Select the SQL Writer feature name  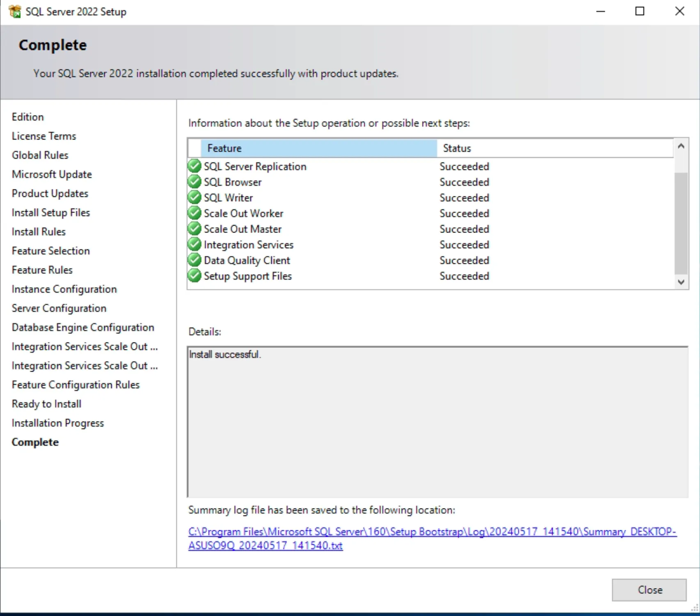click(x=228, y=197)
